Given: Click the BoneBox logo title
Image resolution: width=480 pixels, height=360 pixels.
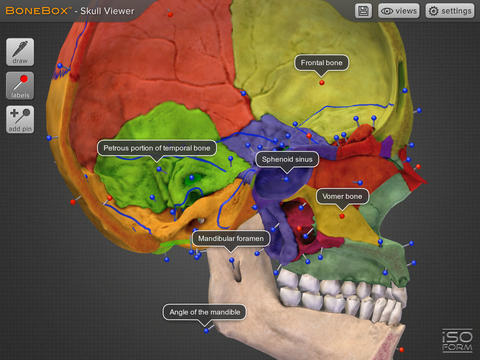Looking at the screenshot, I should tap(70, 11).
